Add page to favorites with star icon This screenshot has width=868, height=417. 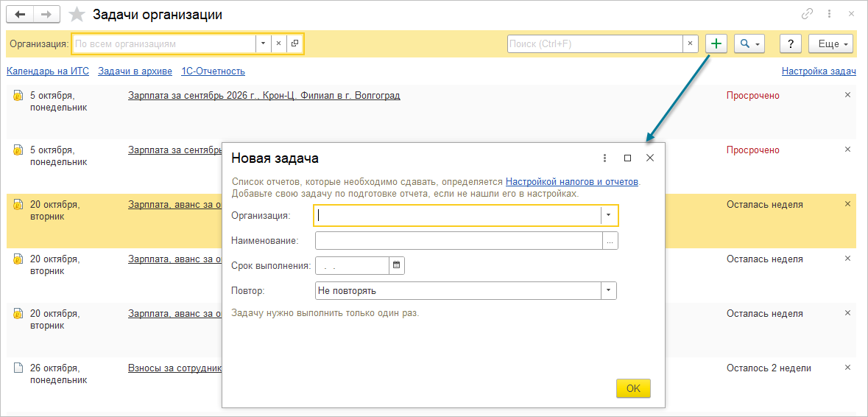point(77,15)
